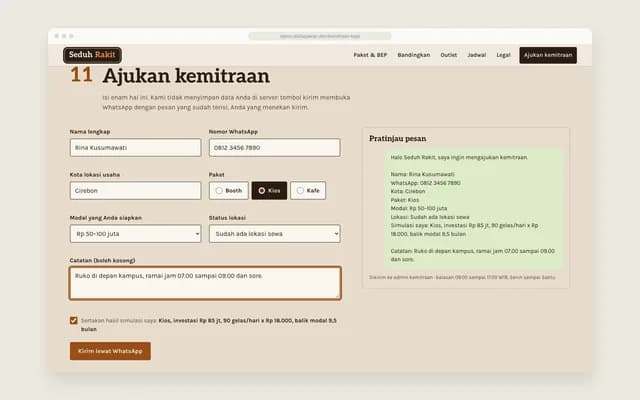Open the Modal yang Anda siapkan dropdown

point(136,234)
